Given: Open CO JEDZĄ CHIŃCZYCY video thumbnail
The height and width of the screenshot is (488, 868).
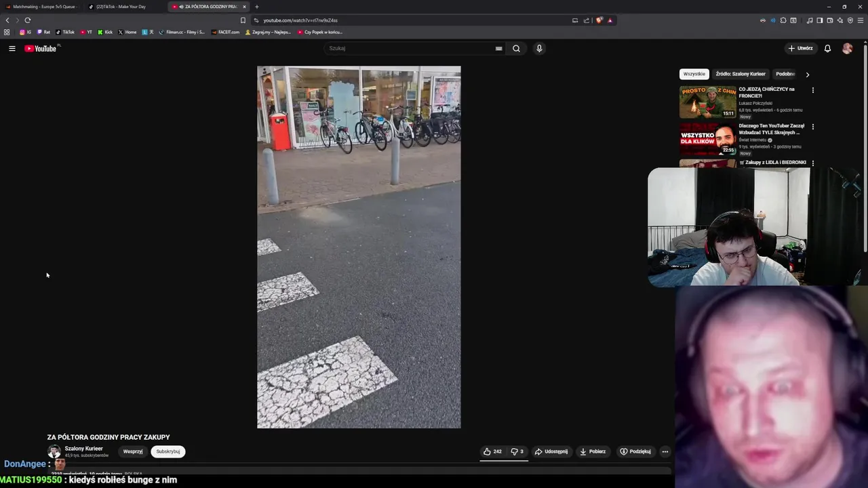Looking at the screenshot, I should (x=708, y=102).
